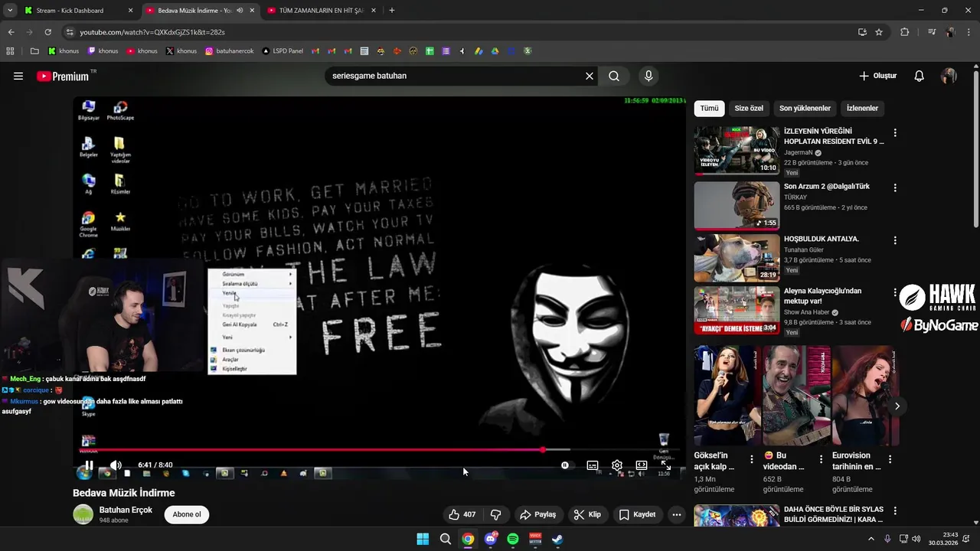Open options for Göksel'in açık kalp short

pos(751,460)
